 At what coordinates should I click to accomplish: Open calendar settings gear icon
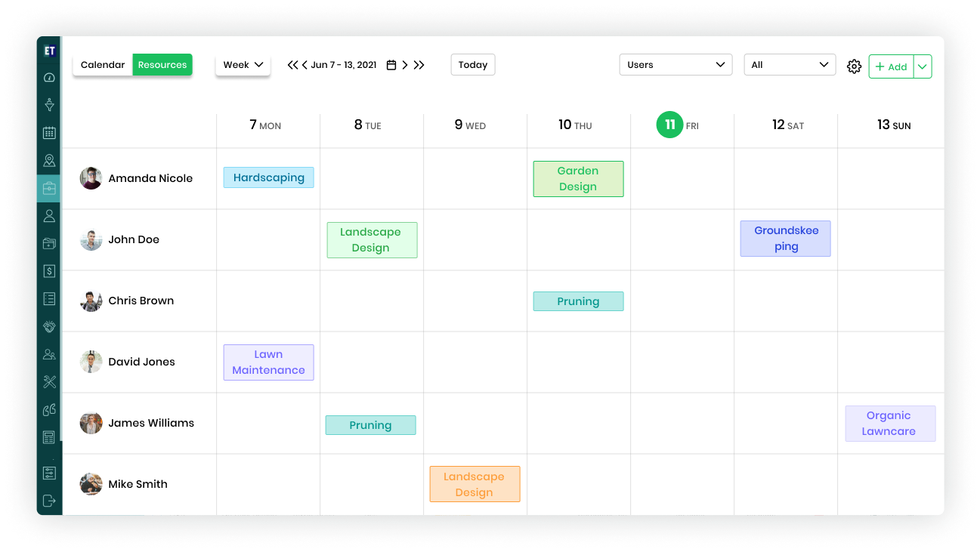pyautogui.click(x=854, y=66)
